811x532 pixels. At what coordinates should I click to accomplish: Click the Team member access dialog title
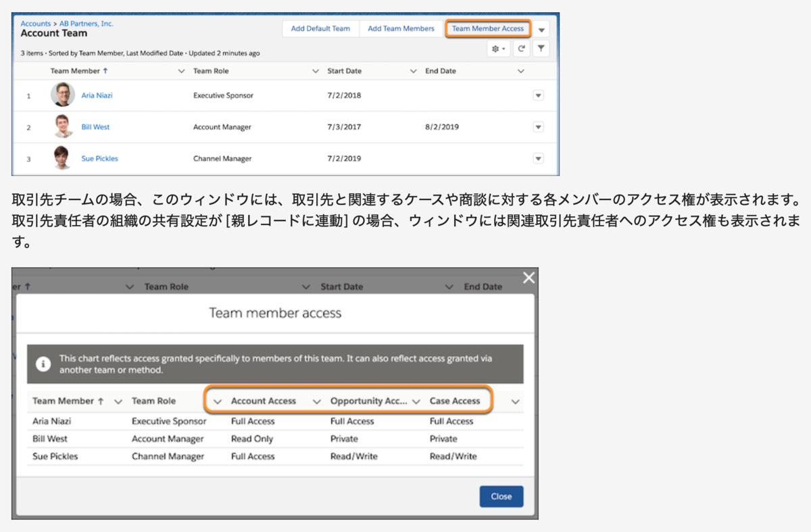[x=275, y=313]
